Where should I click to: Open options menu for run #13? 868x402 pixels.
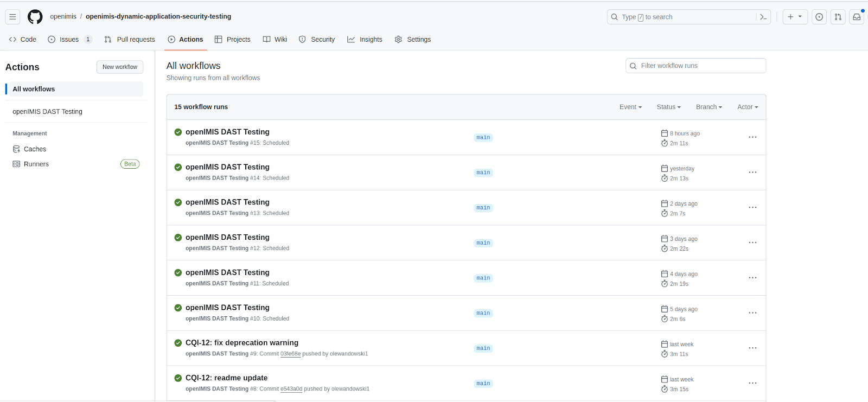(x=752, y=208)
